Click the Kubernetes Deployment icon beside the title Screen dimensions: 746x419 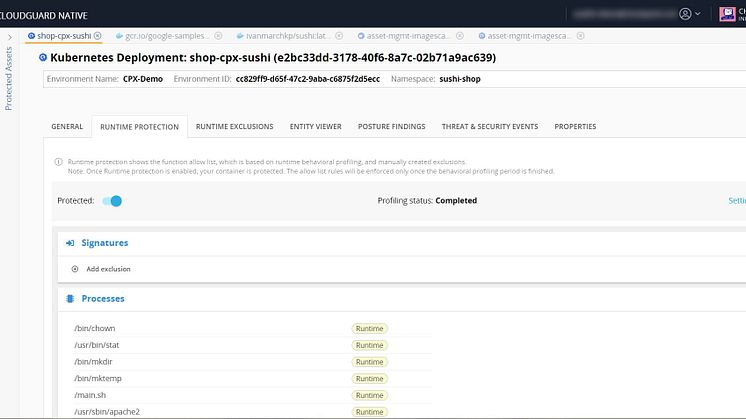tap(43, 58)
